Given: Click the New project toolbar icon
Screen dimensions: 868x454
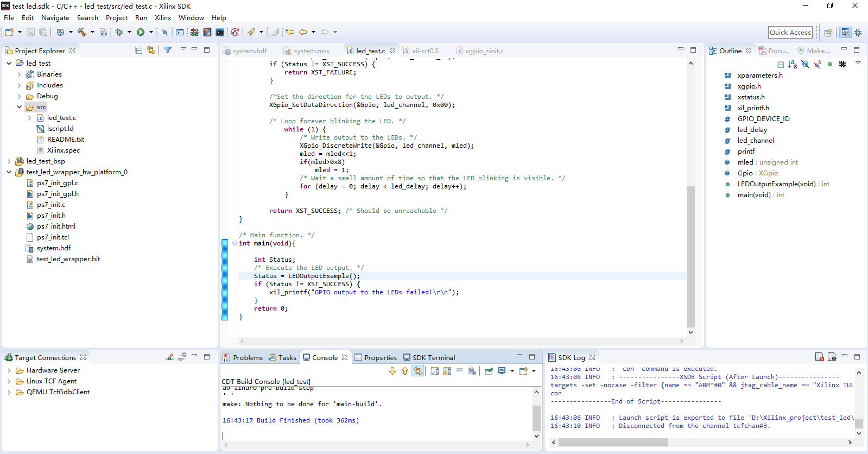Looking at the screenshot, I should pyautogui.click(x=9, y=32).
